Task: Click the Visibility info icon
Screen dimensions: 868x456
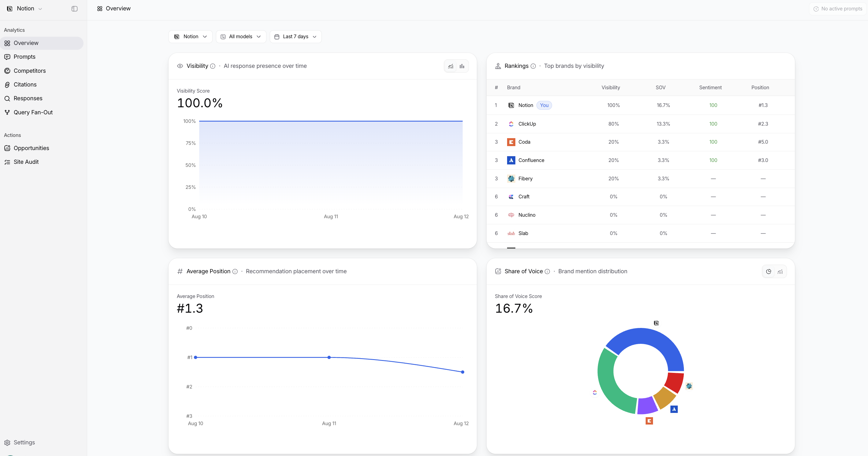Action: (x=213, y=66)
